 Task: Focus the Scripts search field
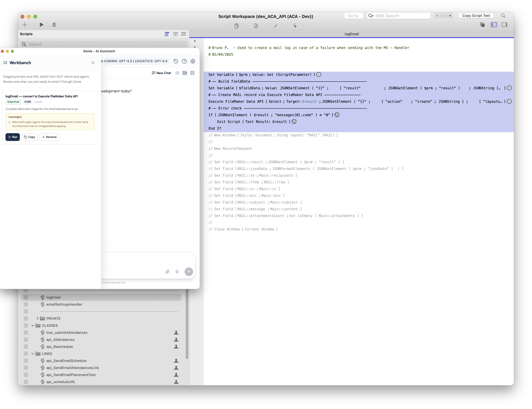103,44
